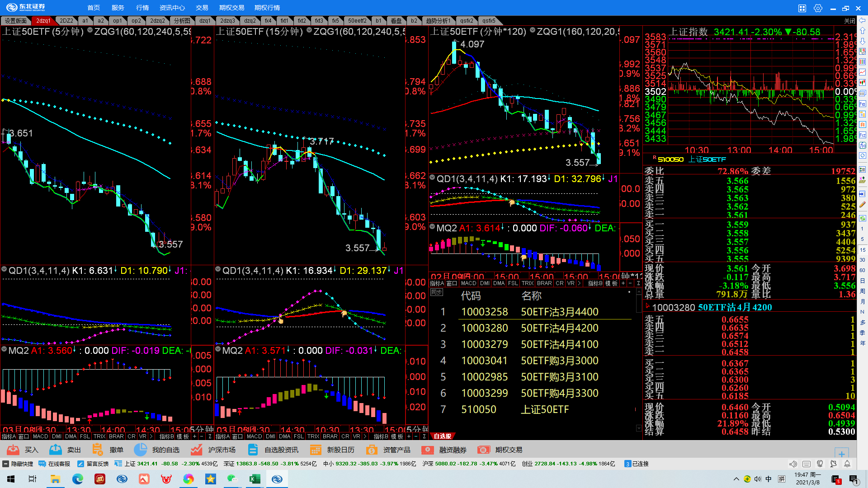Image resolution: width=868 pixels, height=488 pixels.
Task: Open the 期权交易 menu
Action: click(x=231, y=8)
